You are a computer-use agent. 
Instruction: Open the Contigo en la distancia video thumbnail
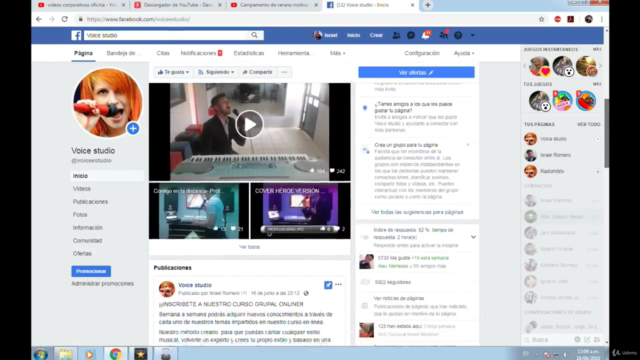(x=199, y=211)
